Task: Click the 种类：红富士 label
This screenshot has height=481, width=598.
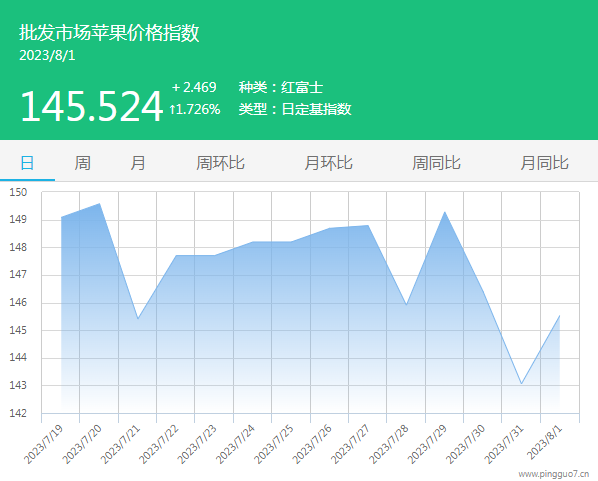Action: pyautogui.click(x=281, y=87)
